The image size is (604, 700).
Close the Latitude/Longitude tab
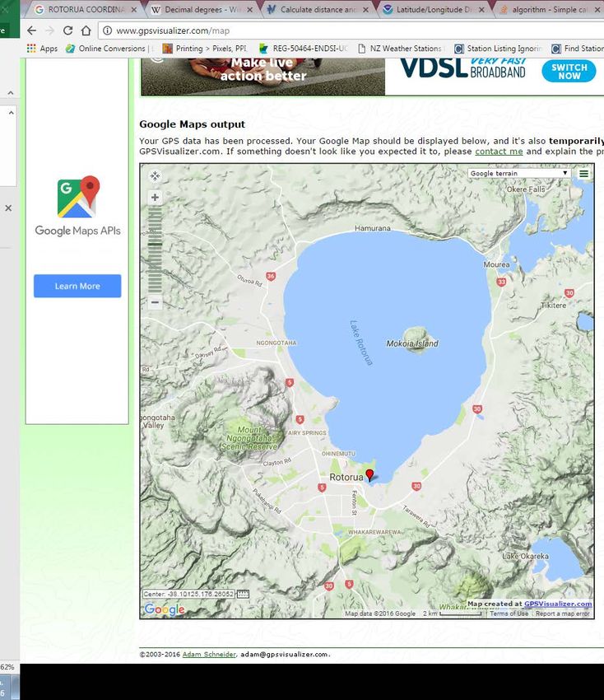[481, 9]
